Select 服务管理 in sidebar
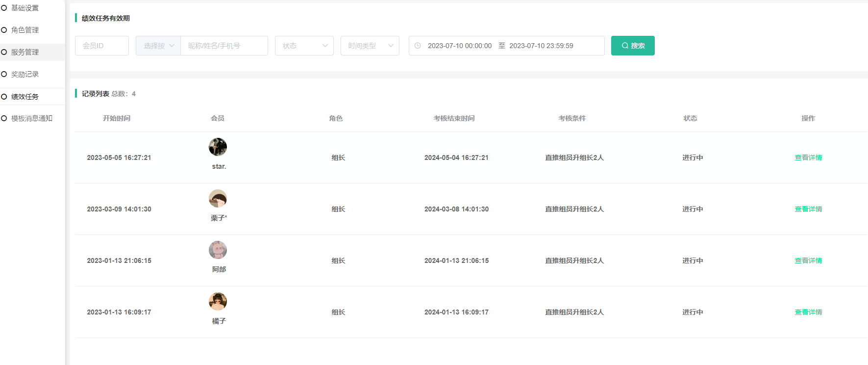868x365 pixels. [25, 52]
